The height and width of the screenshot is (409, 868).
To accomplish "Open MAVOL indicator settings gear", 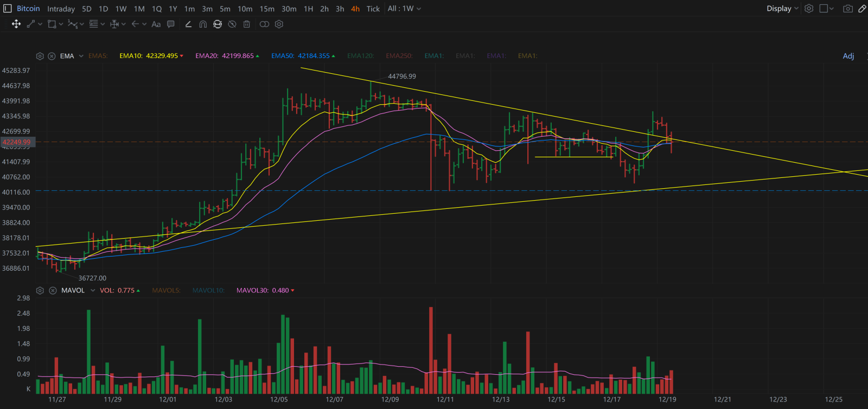I will [40, 290].
